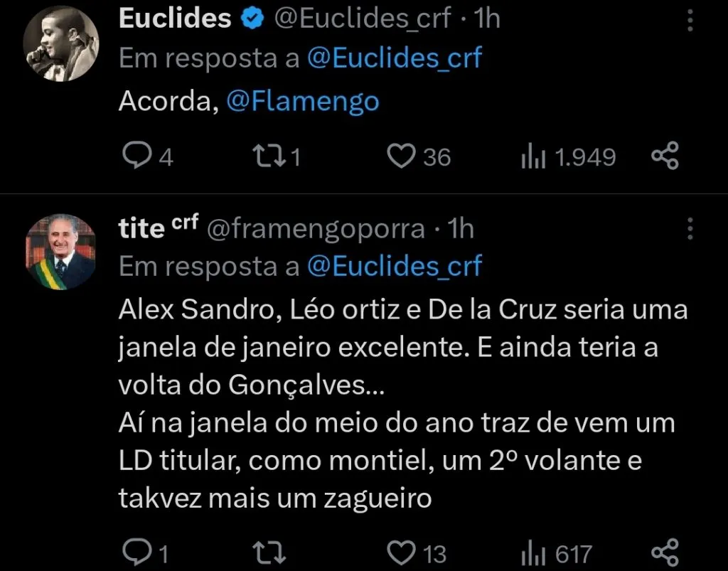View analytics for Euclides' tweet
This screenshot has height=571, width=728.
click(533, 156)
